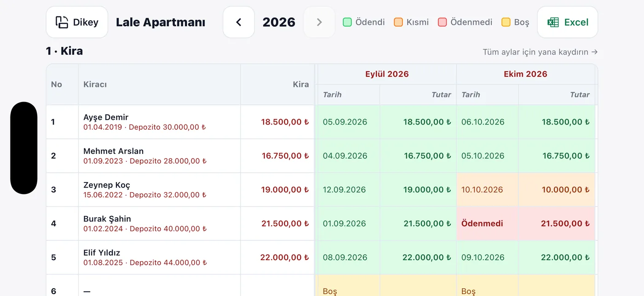This screenshot has height=296, width=644.
Task: Open tenant Ayşe Demir's name
Action: [x=106, y=117]
